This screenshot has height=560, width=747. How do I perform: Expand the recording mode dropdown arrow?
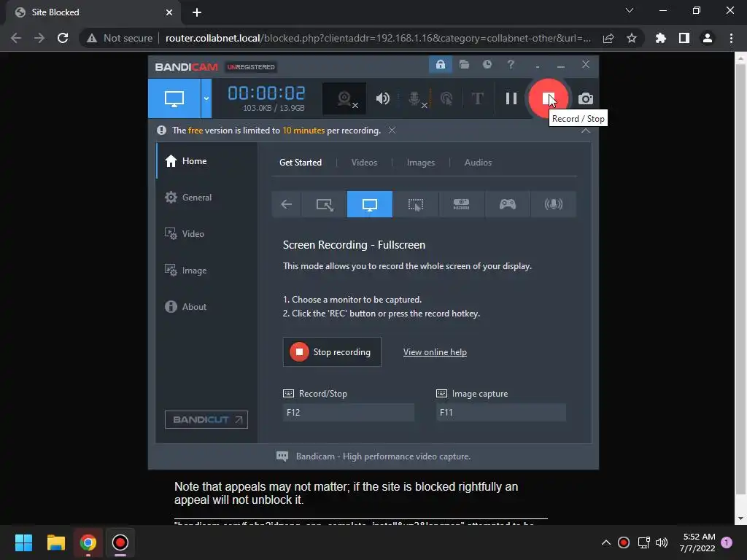click(206, 98)
